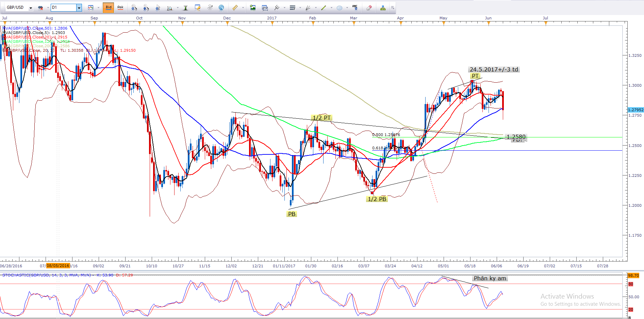
Task: Click the 1.2580 price level label
Action: (x=516, y=137)
